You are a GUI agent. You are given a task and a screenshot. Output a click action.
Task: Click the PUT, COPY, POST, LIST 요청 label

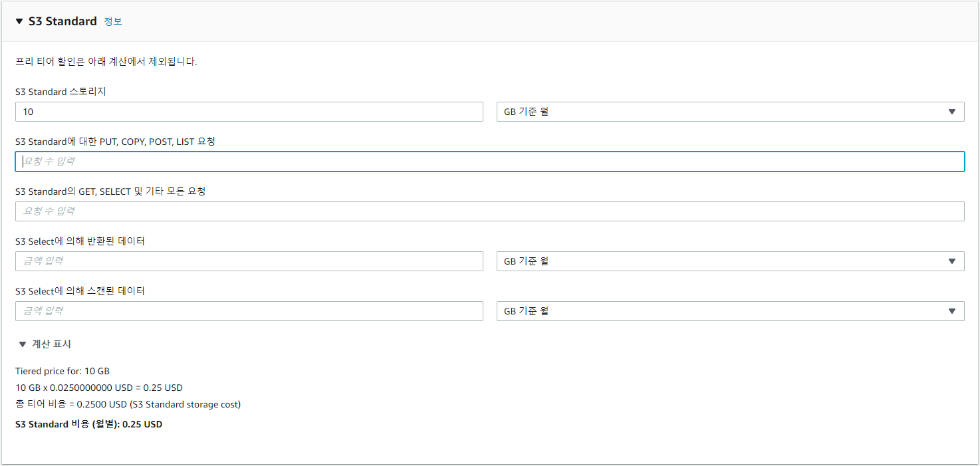click(x=115, y=142)
